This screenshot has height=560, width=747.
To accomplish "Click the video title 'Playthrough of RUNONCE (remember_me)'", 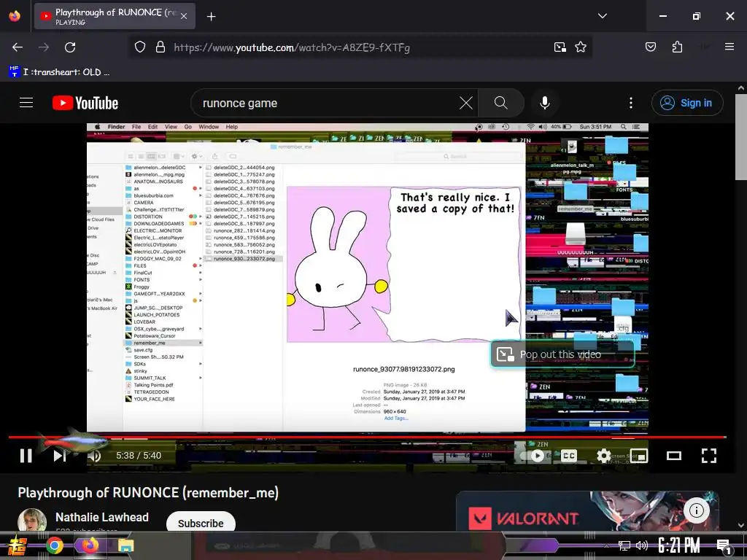I will [148, 492].
